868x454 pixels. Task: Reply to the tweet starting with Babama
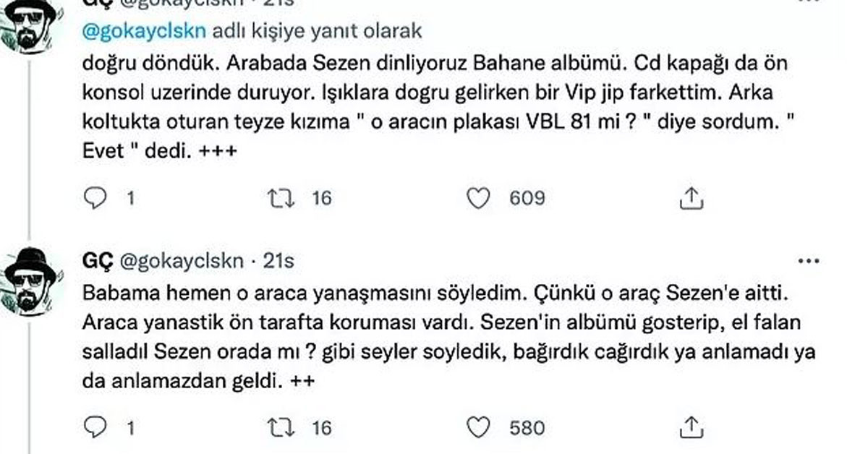95,428
